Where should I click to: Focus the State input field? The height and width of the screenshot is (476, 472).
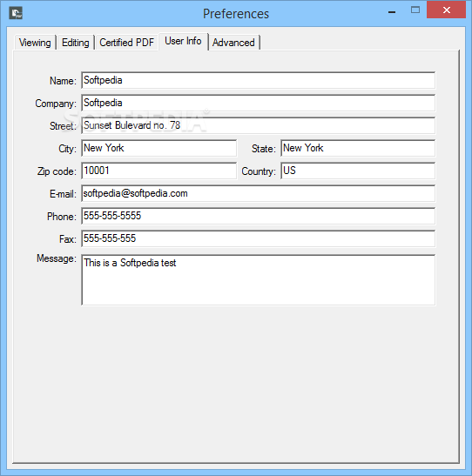(x=358, y=148)
